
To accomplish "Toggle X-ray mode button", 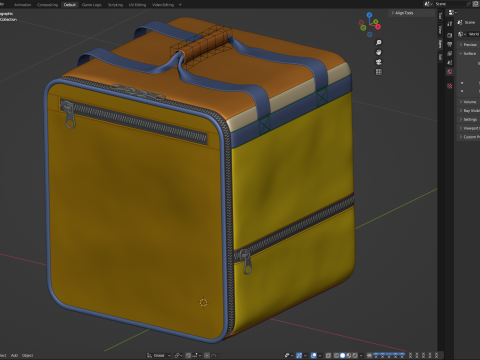I will click(328, 355).
